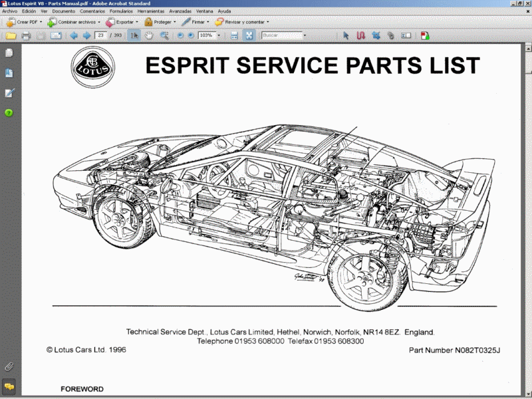Image resolution: width=532 pixels, height=399 pixels.
Task: Open the Pages panel in sidebar
Action: (x=9, y=53)
